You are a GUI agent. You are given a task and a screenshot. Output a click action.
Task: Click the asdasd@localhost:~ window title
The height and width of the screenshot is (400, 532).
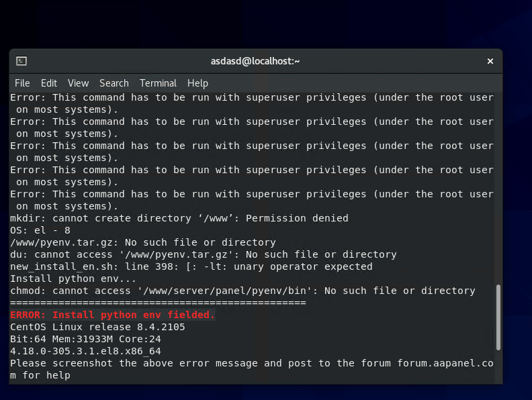tap(255, 61)
